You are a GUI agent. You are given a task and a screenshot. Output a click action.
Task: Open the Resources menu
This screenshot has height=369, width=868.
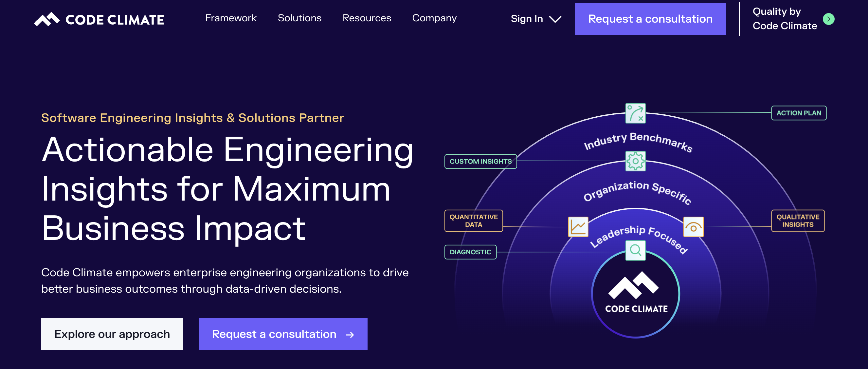click(x=367, y=18)
